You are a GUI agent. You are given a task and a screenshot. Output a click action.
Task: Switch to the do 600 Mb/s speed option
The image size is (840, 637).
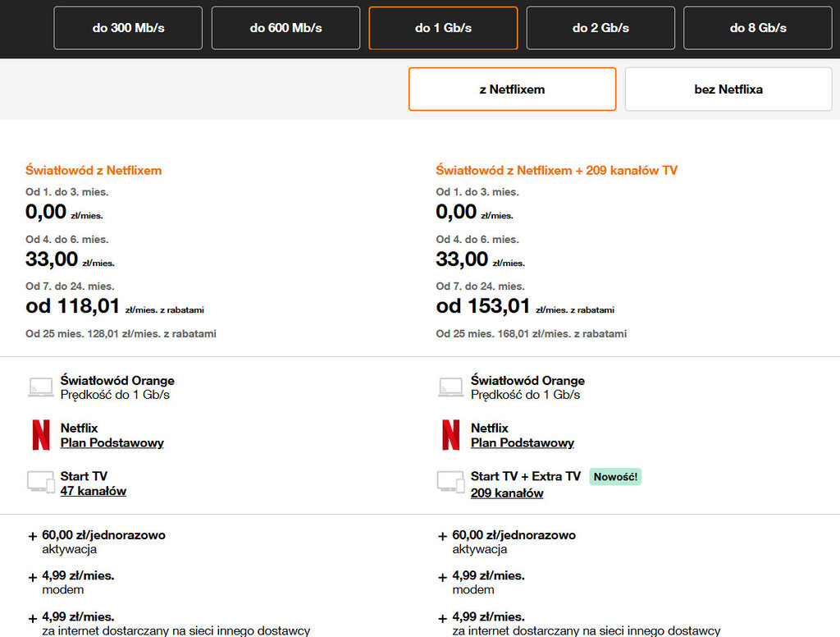point(285,28)
